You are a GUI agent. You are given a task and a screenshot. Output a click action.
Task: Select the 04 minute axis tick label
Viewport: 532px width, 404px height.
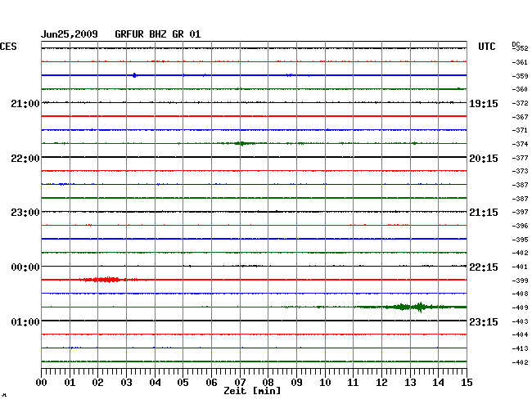(x=155, y=383)
